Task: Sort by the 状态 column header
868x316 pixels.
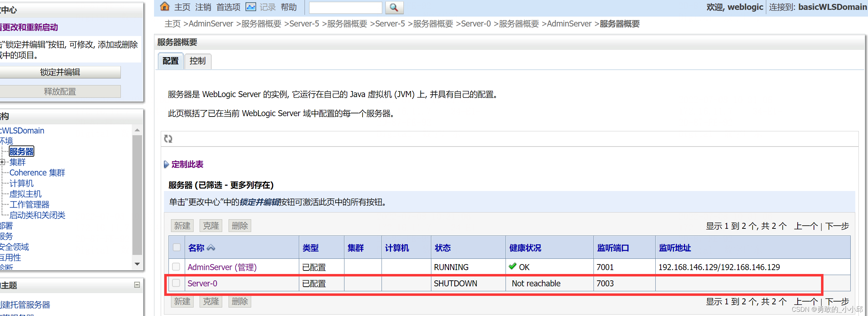Action: tap(443, 248)
